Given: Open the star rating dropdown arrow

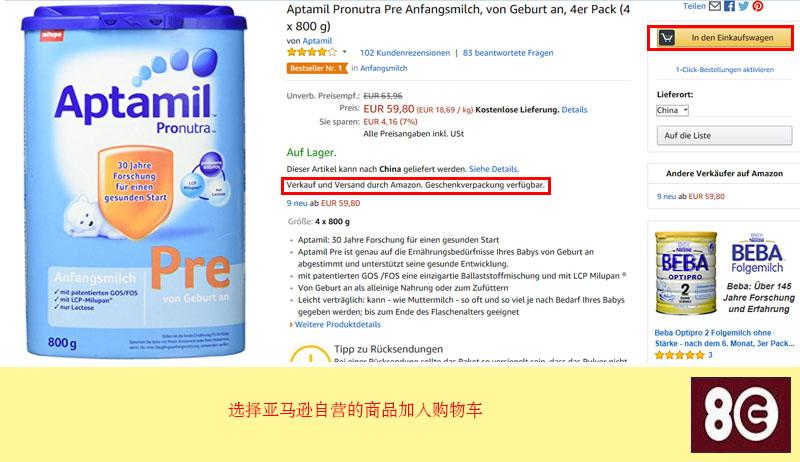Looking at the screenshot, I should (344, 52).
